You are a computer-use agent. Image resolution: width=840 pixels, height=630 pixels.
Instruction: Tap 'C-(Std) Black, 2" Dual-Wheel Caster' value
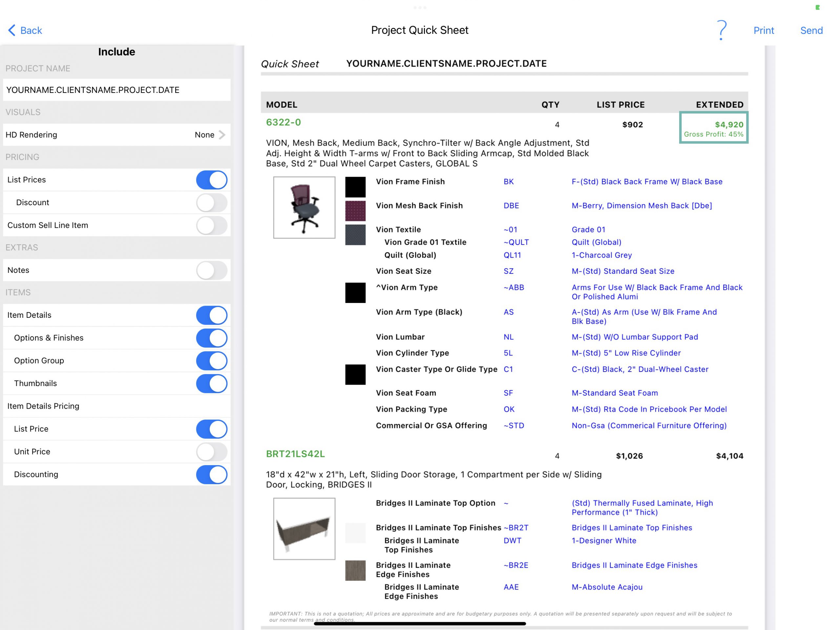[640, 369]
